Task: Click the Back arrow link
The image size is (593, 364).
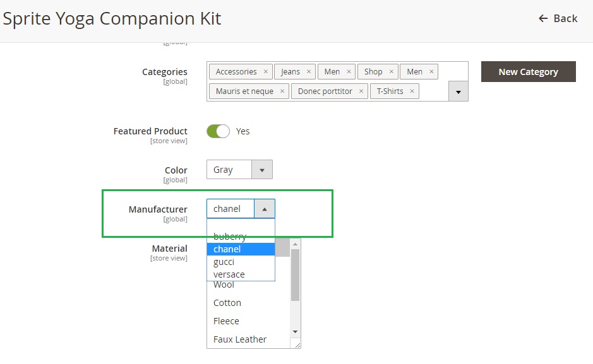Action: point(558,18)
